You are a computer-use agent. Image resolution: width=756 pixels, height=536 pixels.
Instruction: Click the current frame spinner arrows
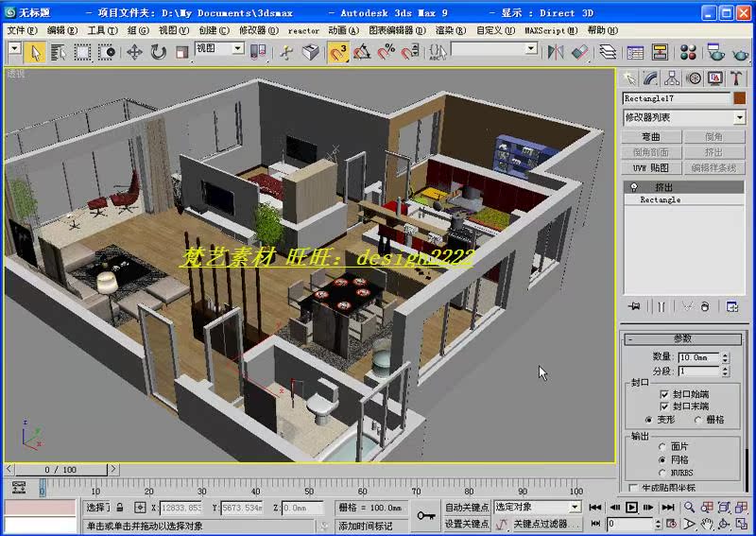coord(658,524)
